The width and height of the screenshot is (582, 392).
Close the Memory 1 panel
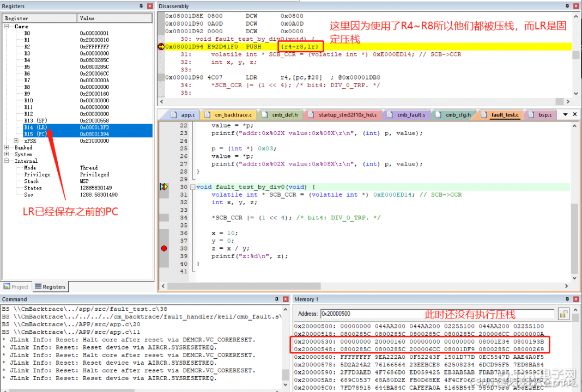click(x=576, y=299)
